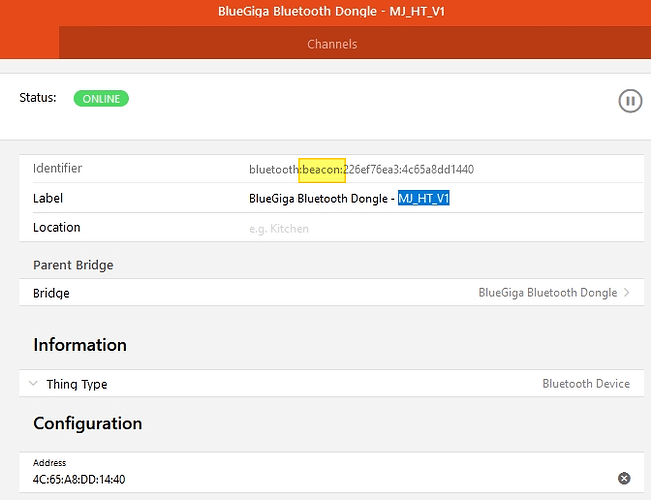651x500 pixels.
Task: Click into the Label input field
Action: [x=445, y=199]
